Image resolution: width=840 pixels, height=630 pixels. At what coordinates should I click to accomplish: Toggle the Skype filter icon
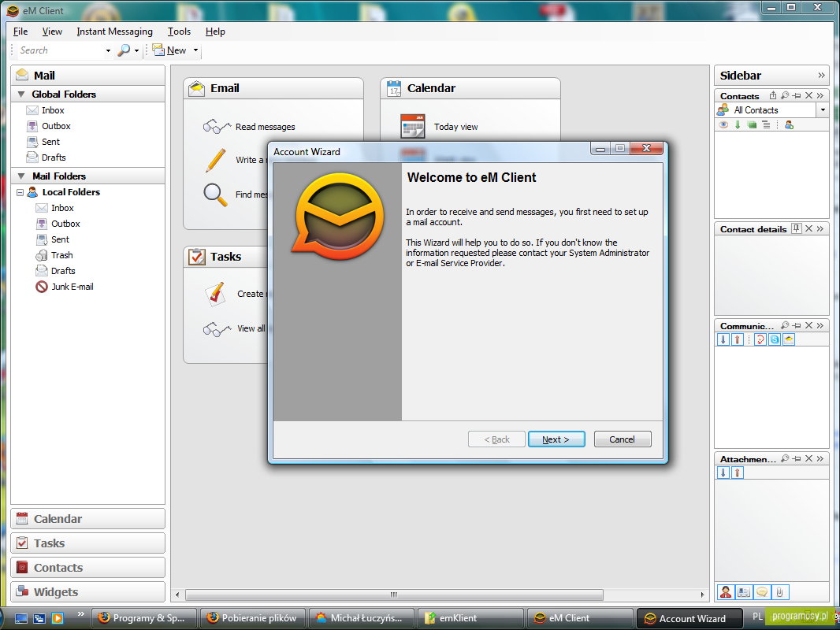[x=775, y=339]
